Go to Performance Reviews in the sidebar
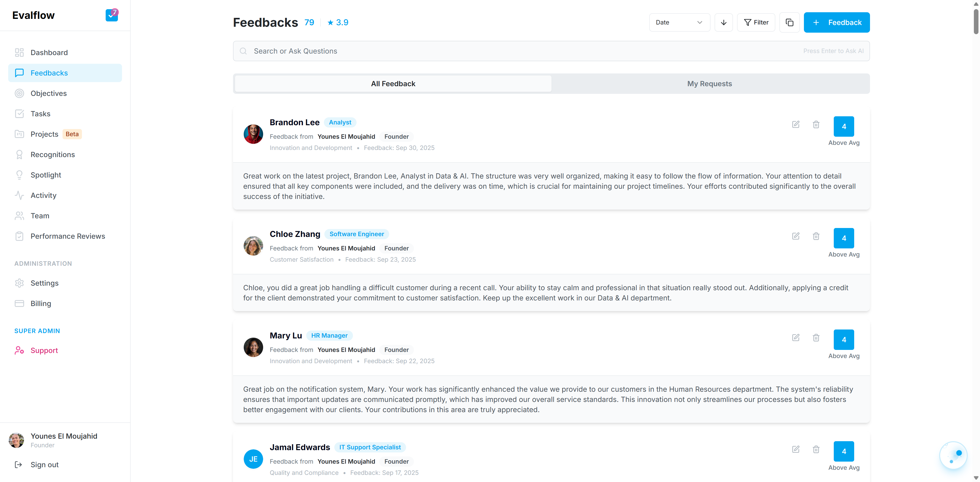The width and height of the screenshot is (980, 482). click(68, 236)
